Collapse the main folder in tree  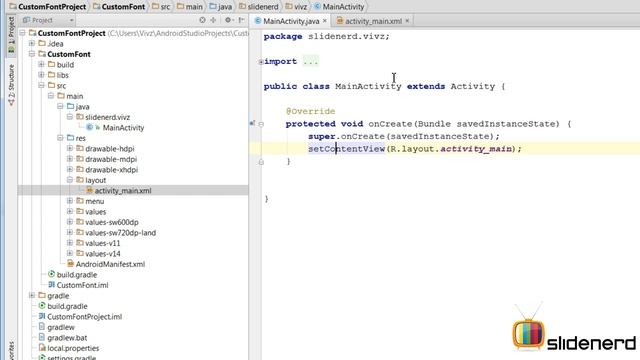click(51, 96)
